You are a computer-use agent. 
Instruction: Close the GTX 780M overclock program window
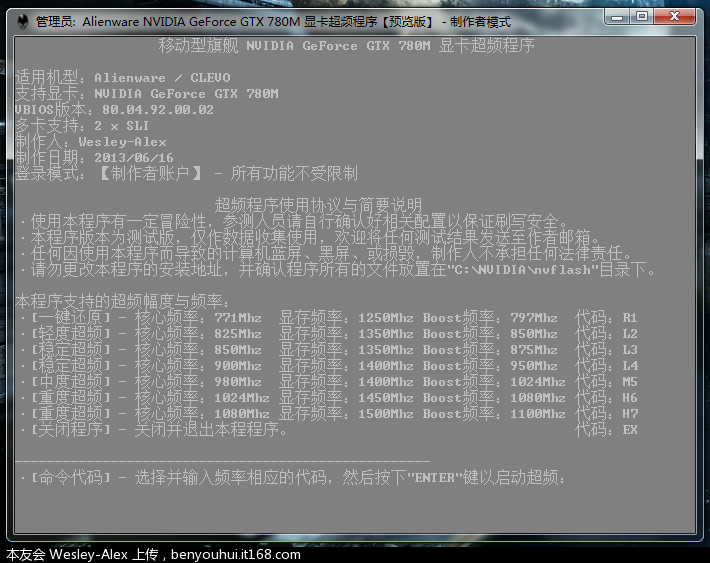click(674, 17)
